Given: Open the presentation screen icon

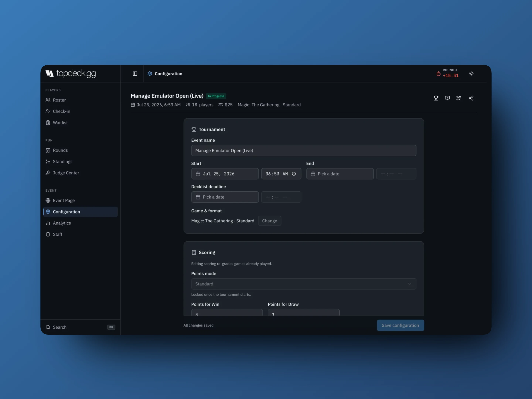Looking at the screenshot, I should [447, 98].
